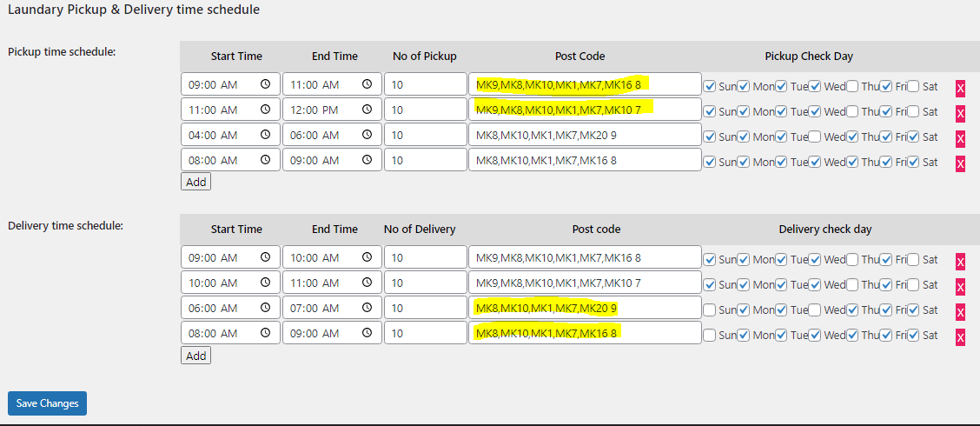980x426 pixels.
Task: Add a new delivery schedule row
Action: pos(196,356)
